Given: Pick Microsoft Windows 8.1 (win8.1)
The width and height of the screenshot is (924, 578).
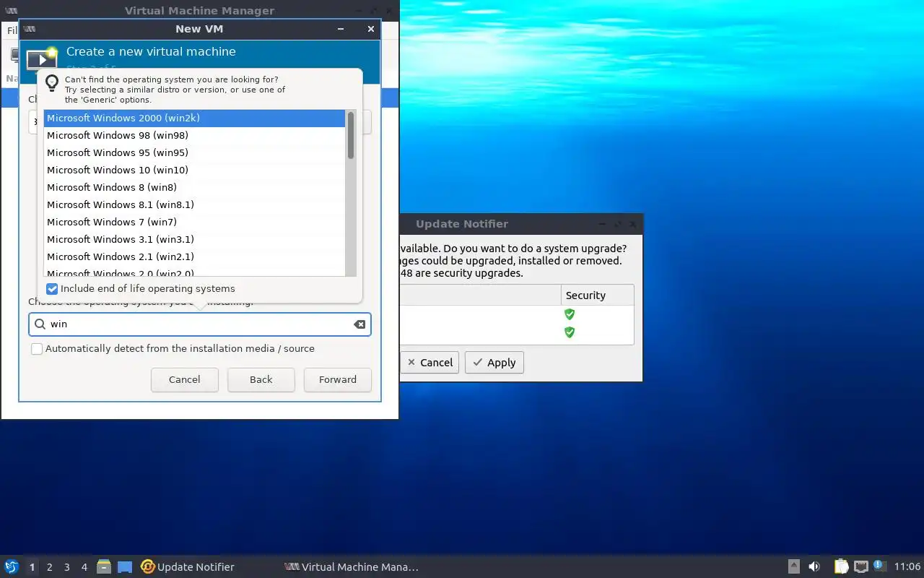Looking at the screenshot, I should tap(194, 204).
